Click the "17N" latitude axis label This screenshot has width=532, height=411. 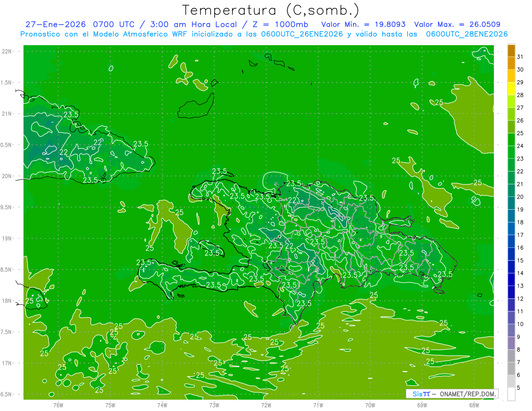[x=6, y=363]
